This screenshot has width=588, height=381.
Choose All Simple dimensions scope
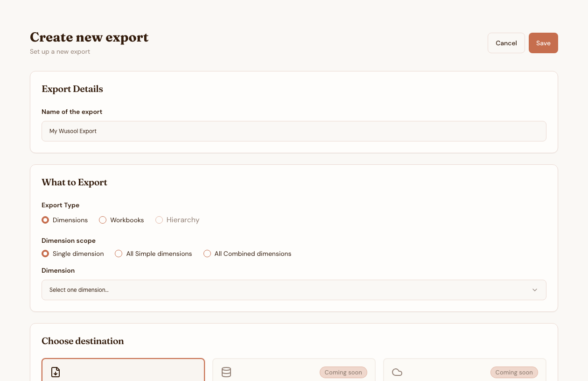point(119,254)
